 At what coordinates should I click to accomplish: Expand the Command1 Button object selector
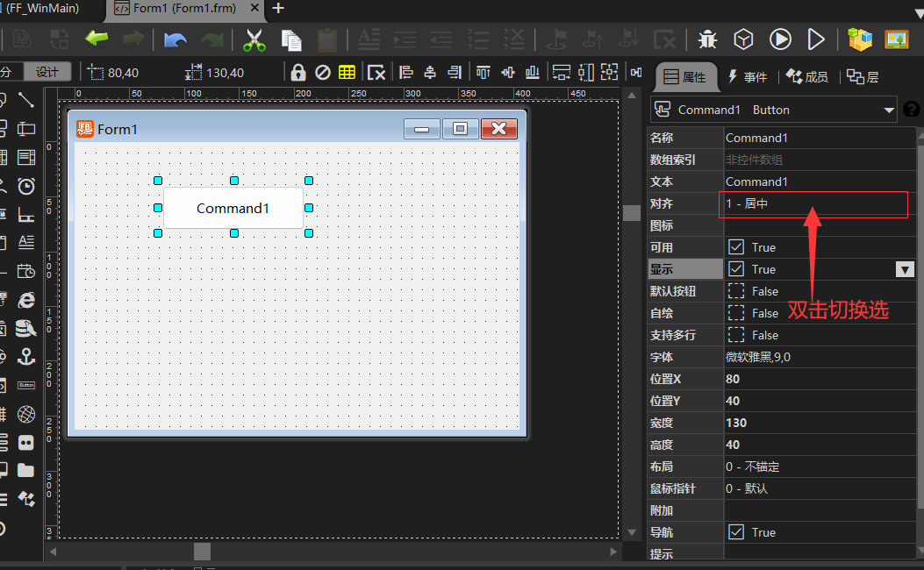click(x=889, y=110)
